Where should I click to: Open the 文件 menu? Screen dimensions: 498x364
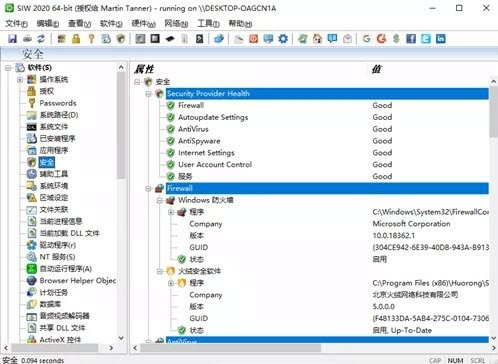click(16, 24)
